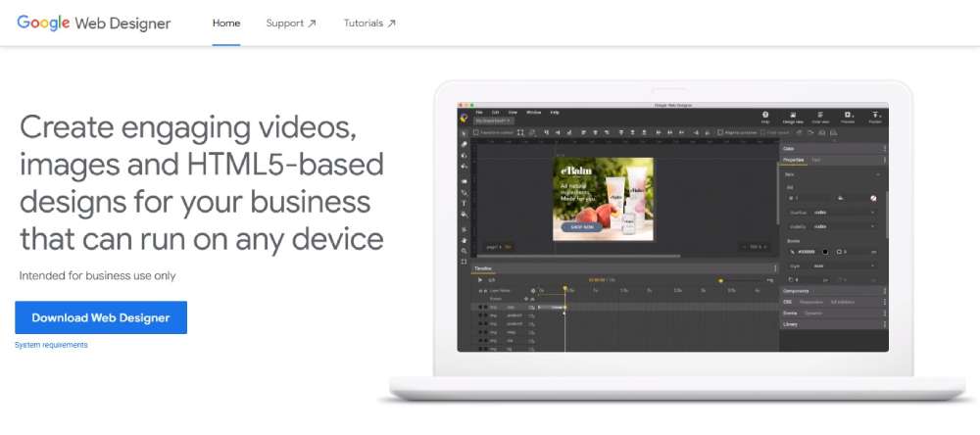Image resolution: width=980 pixels, height=435 pixels.
Task: Open the Edit menu in the app
Action: pos(496,113)
